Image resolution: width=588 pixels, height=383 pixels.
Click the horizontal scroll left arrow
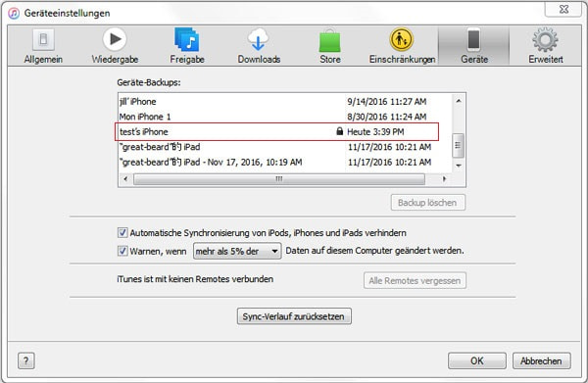(x=125, y=178)
